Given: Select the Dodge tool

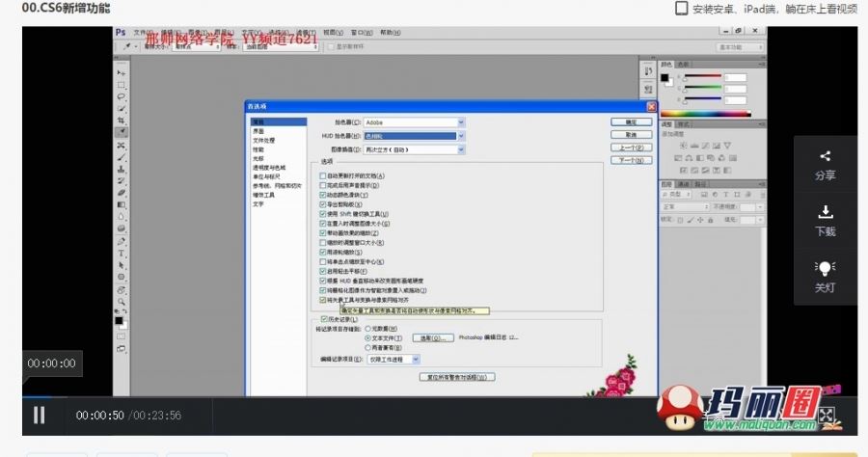Looking at the screenshot, I should (x=121, y=228).
